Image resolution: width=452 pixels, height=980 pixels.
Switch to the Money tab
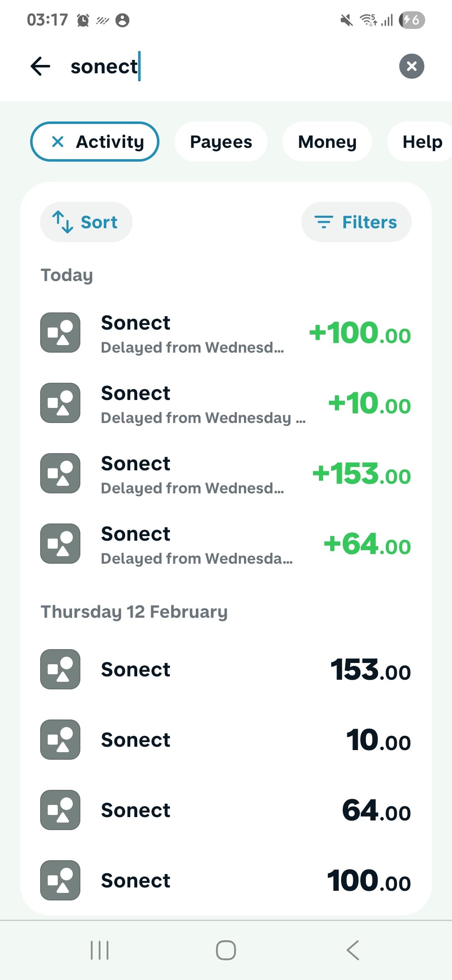(x=327, y=142)
